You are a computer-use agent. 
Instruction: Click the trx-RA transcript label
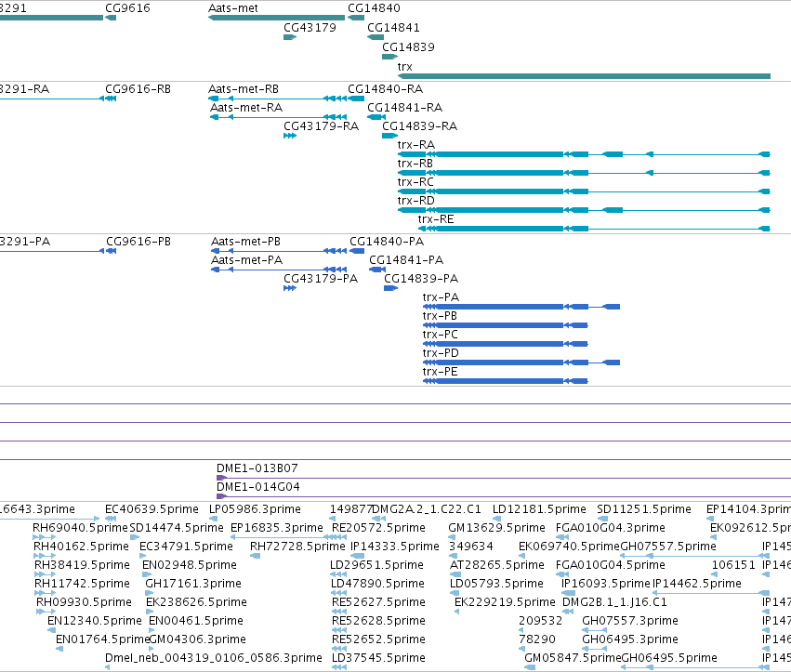416,145
